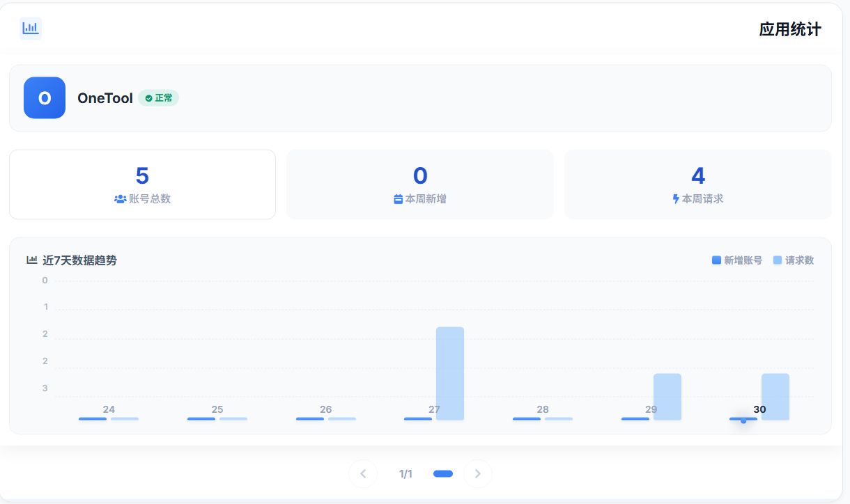This screenshot has height=504, width=850.
Task: Click the blue pagination indicator dot
Action: (443, 474)
